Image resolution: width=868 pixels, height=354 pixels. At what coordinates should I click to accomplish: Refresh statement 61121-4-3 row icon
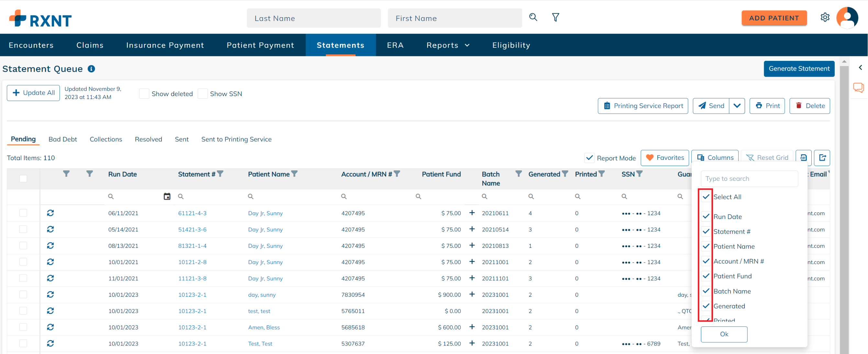point(50,213)
